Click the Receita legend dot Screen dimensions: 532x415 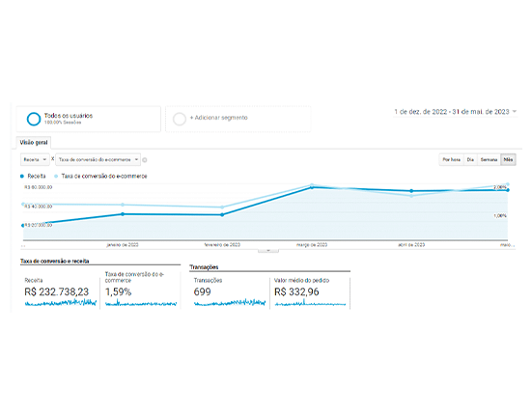[x=22, y=176]
